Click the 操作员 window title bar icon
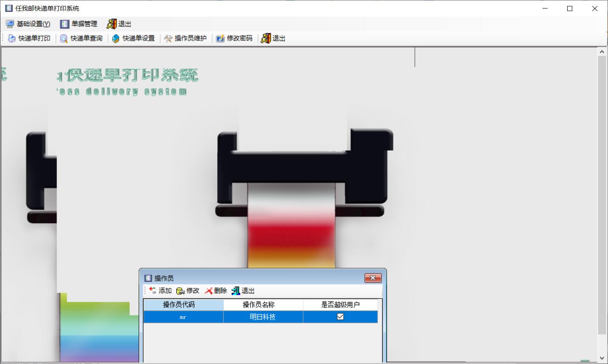 pos(148,278)
